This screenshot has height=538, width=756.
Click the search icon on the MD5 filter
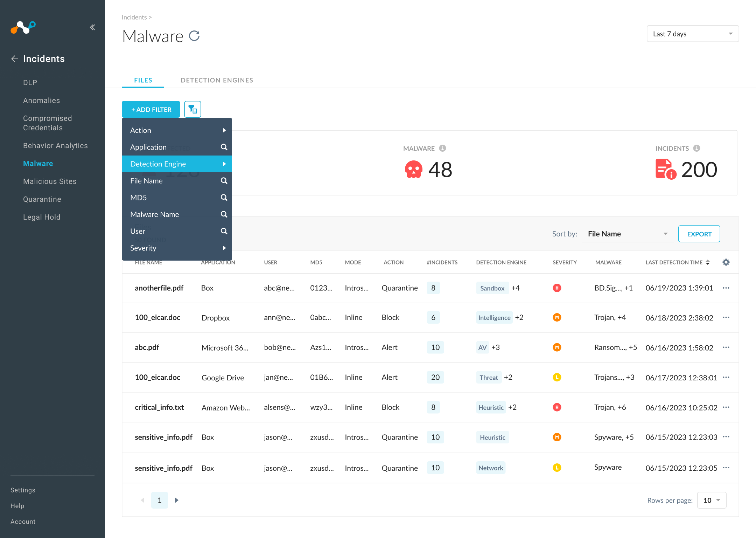tap(224, 197)
